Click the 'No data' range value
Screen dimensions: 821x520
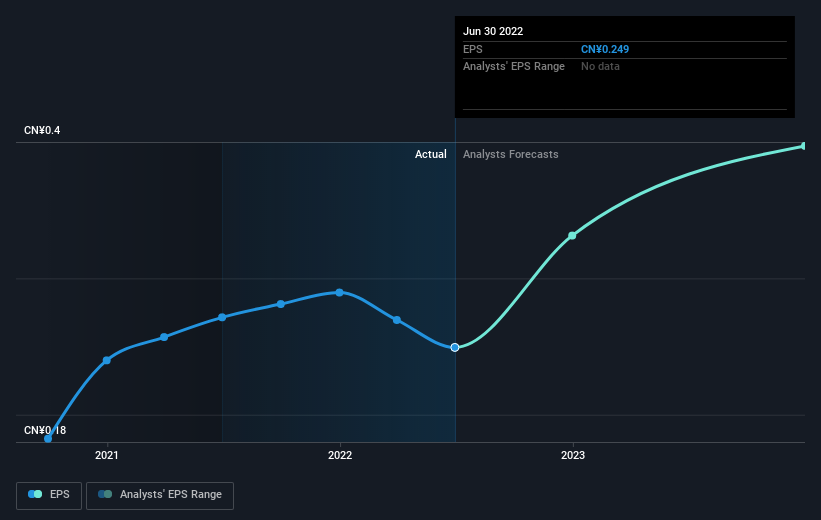600,67
